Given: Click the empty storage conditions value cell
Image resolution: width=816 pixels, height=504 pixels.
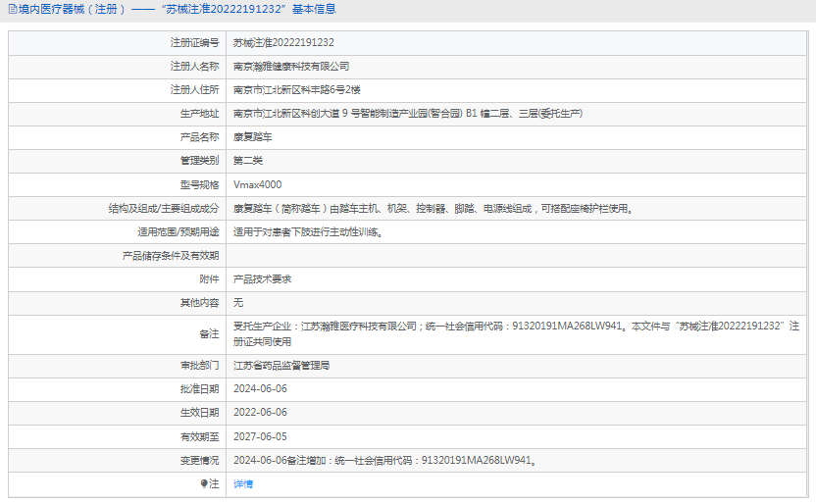Looking at the screenshot, I should (x=516, y=256).
